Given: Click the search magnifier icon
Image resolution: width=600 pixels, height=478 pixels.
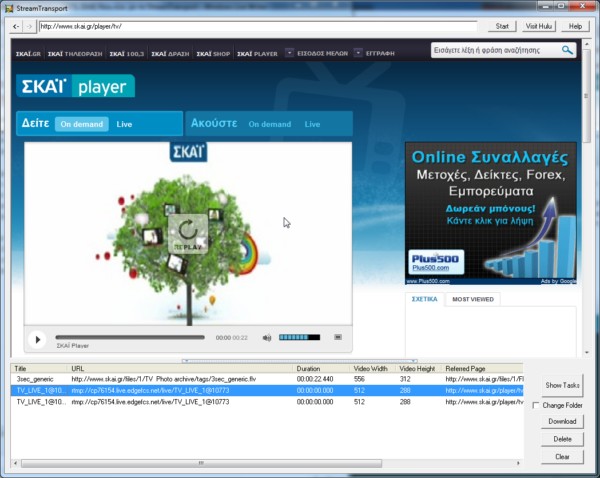Looking at the screenshot, I should point(567,50).
